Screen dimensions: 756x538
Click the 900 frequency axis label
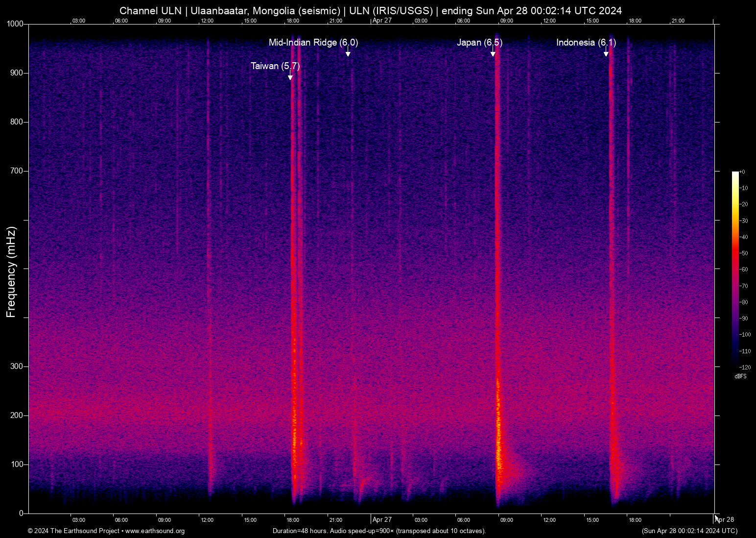tap(17, 73)
